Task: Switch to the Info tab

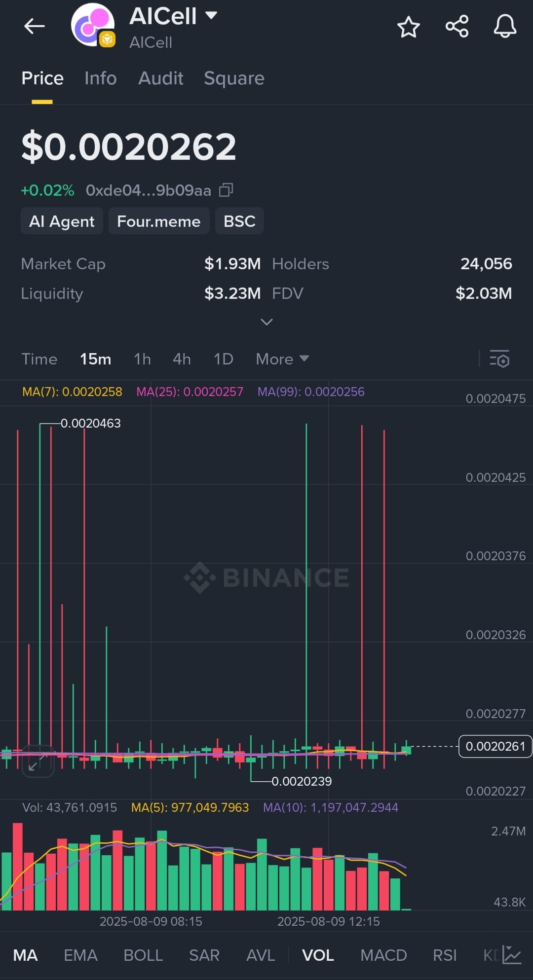Action: pyautogui.click(x=101, y=78)
